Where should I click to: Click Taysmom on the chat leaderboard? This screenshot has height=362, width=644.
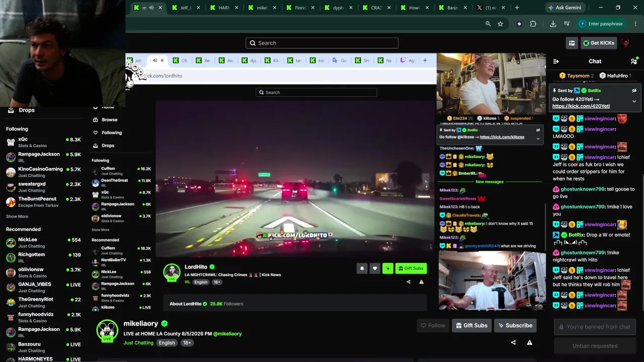click(578, 75)
